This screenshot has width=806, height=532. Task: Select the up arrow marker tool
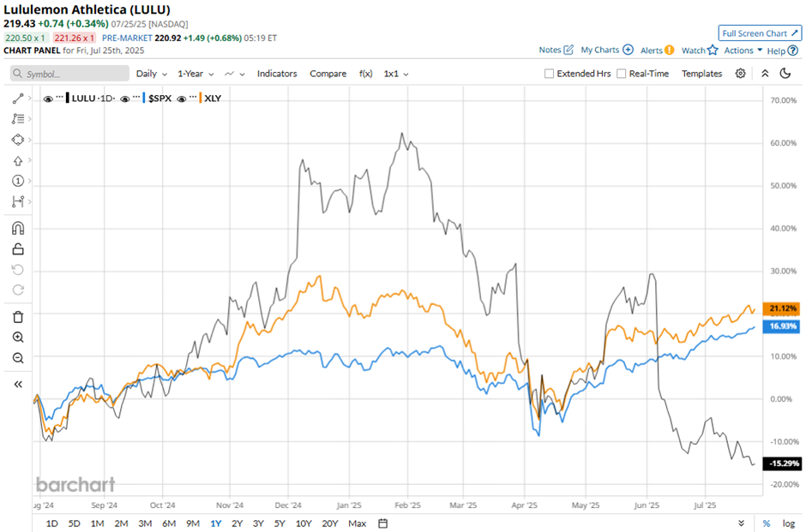pyautogui.click(x=18, y=161)
